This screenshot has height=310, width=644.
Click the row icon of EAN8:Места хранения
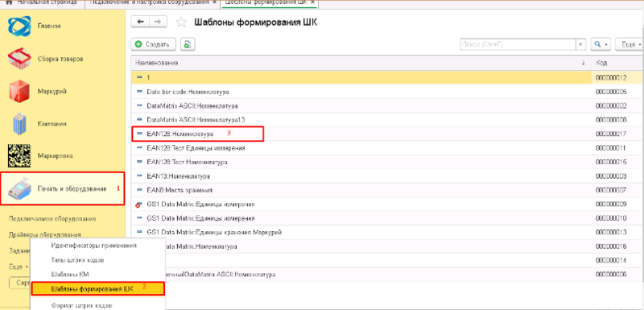coord(138,190)
